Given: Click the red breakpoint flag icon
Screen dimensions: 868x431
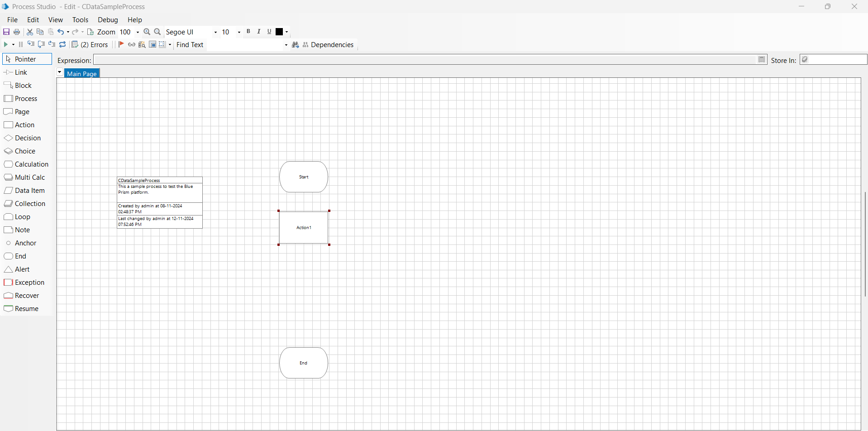Looking at the screenshot, I should tap(121, 44).
